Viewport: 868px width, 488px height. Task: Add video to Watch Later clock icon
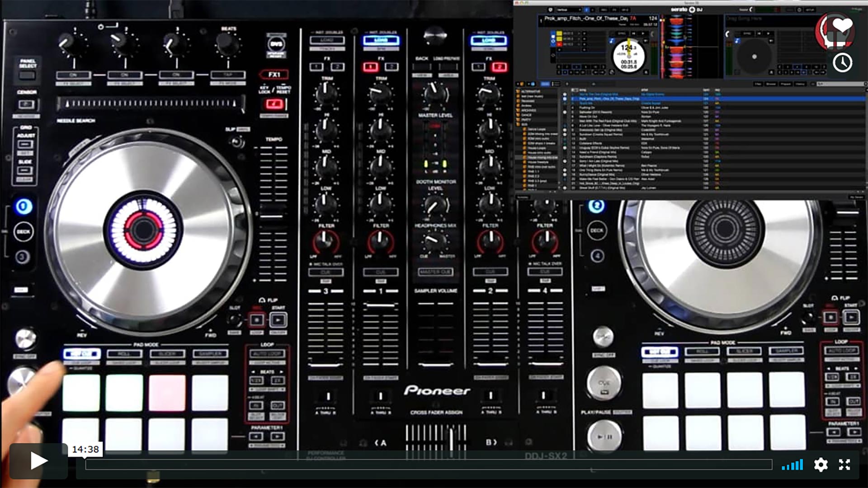pos(842,62)
